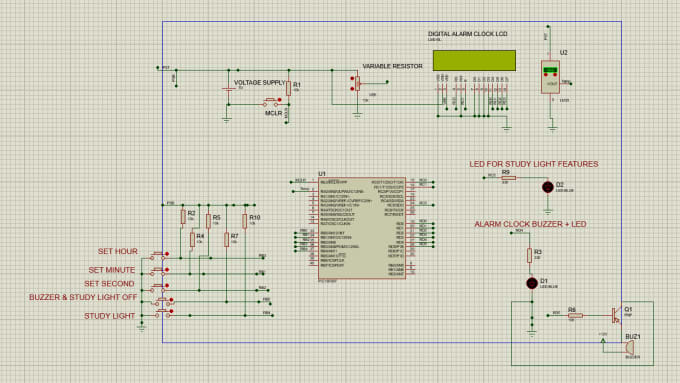This screenshot has width=680, height=383.
Task: Select the SET SECOND text label
Action: (109, 284)
